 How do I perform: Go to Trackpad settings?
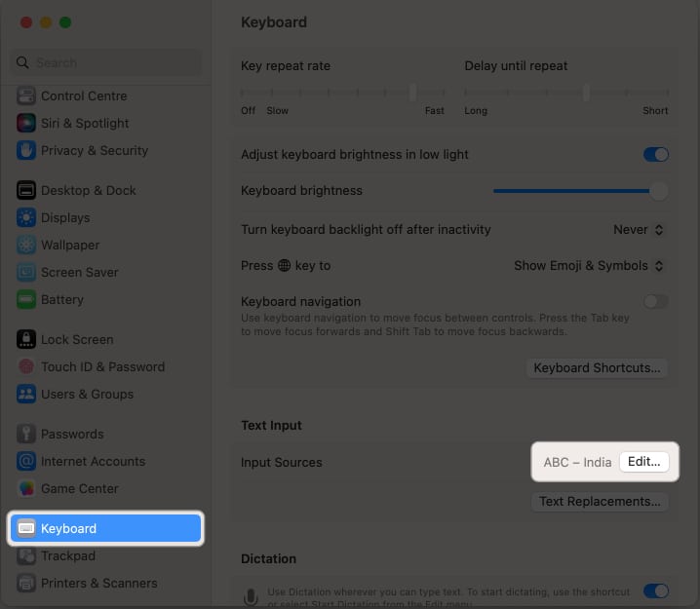tap(105, 556)
